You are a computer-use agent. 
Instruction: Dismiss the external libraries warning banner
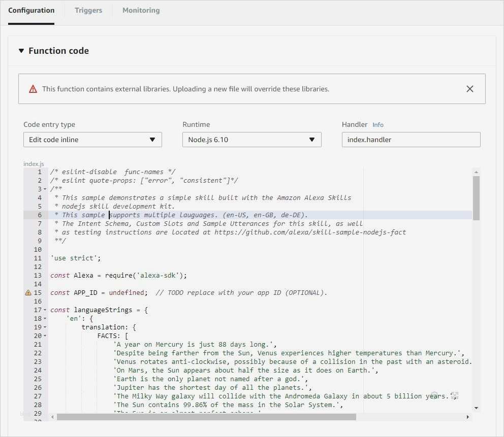(x=469, y=89)
